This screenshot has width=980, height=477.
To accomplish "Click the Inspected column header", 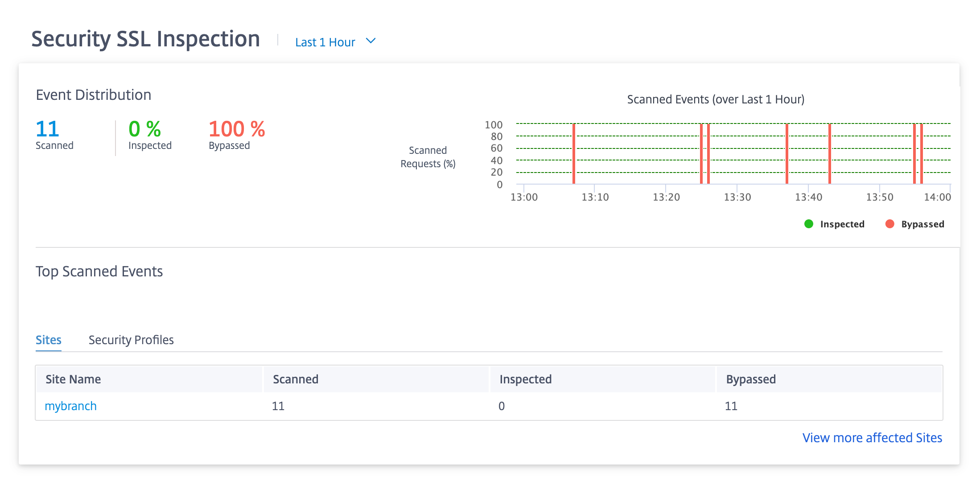I will pos(603,379).
